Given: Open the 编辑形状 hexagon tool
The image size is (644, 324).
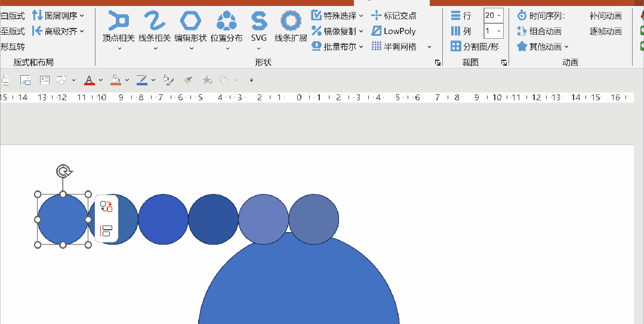Looking at the screenshot, I should tap(190, 30).
